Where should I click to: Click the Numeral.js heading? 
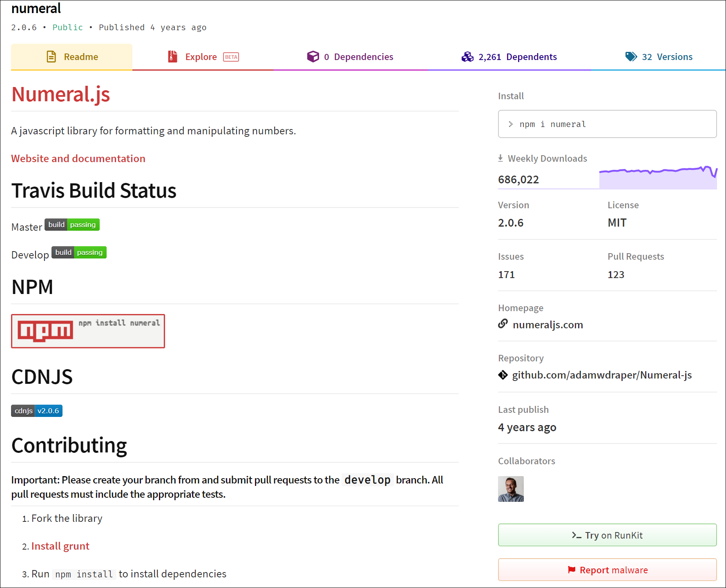click(x=61, y=94)
